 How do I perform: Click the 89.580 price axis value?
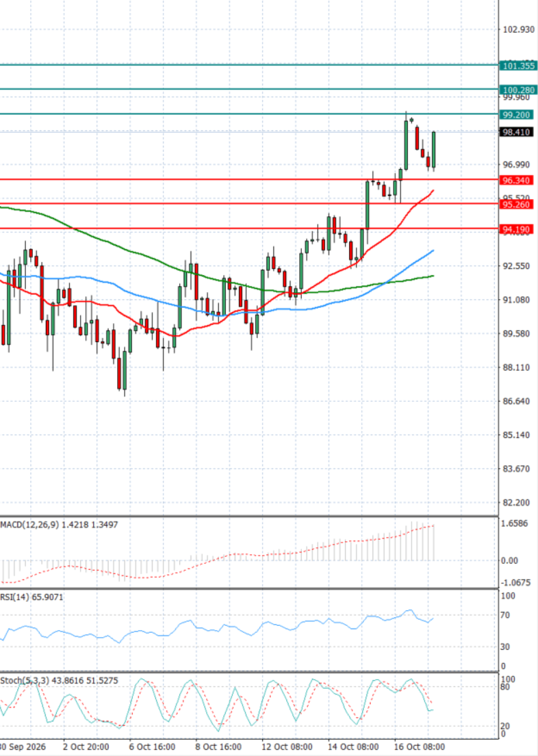(516, 334)
